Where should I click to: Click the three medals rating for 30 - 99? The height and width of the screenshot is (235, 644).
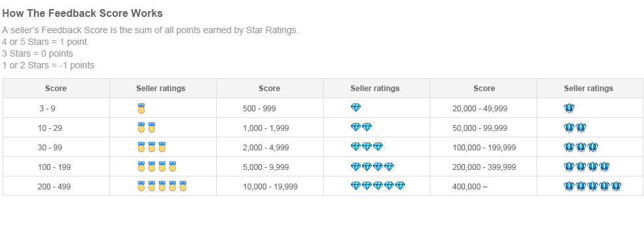152,147
